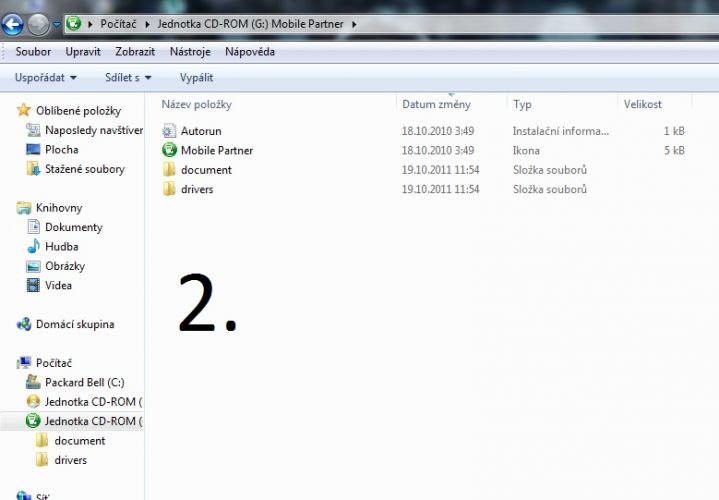
Task: Click the Hudba music note icon
Action: [x=33, y=246]
